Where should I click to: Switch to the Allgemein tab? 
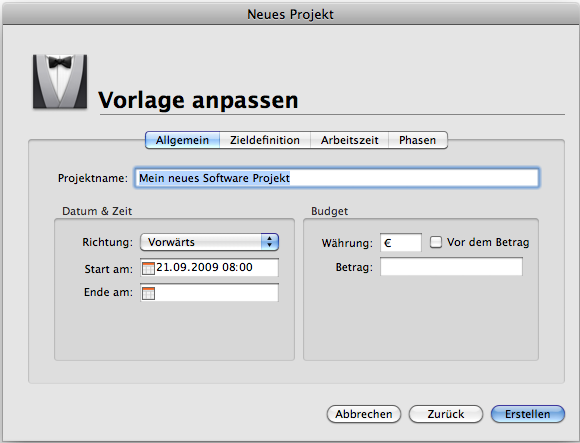tap(183, 140)
